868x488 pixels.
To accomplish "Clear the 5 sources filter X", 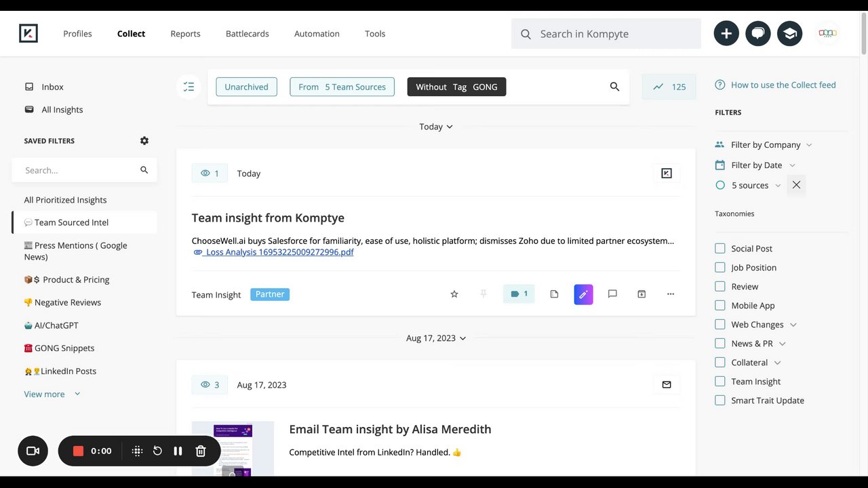I will (796, 185).
